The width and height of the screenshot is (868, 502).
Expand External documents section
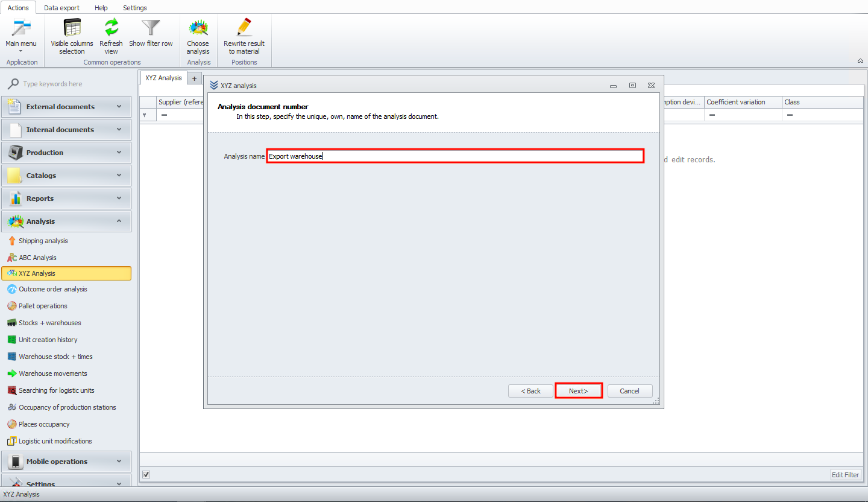(66, 107)
